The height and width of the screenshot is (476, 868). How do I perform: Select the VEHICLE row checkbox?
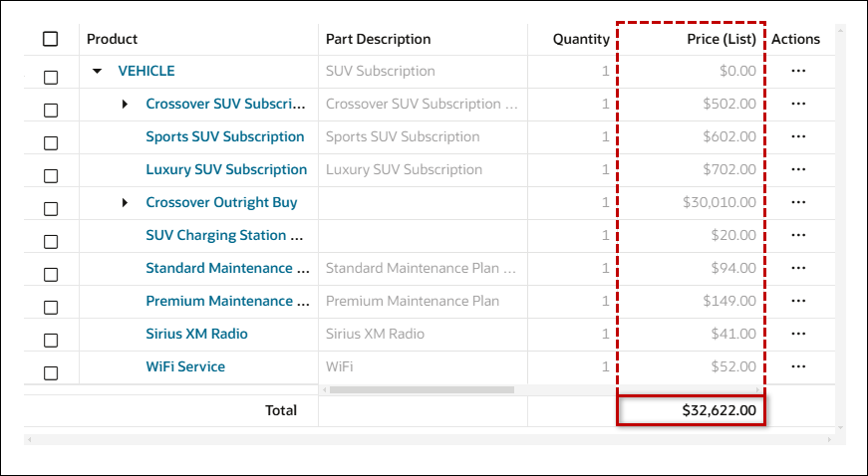click(51, 77)
